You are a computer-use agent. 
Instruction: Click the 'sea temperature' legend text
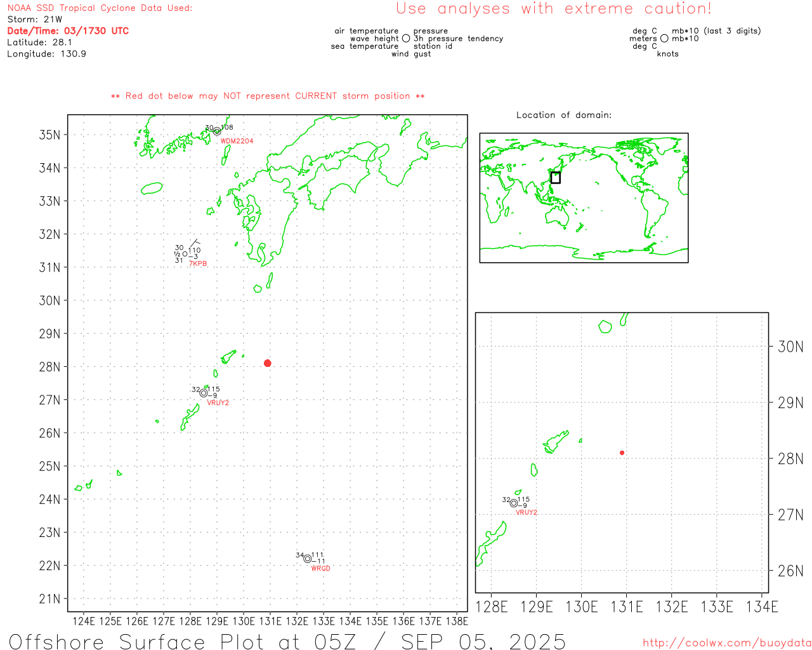[365, 46]
